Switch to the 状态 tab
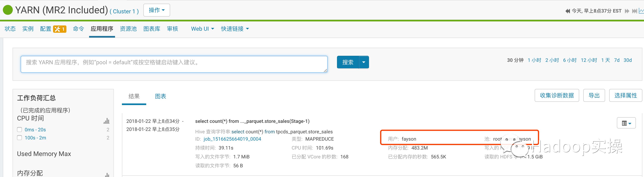644x177 pixels. click(10, 29)
